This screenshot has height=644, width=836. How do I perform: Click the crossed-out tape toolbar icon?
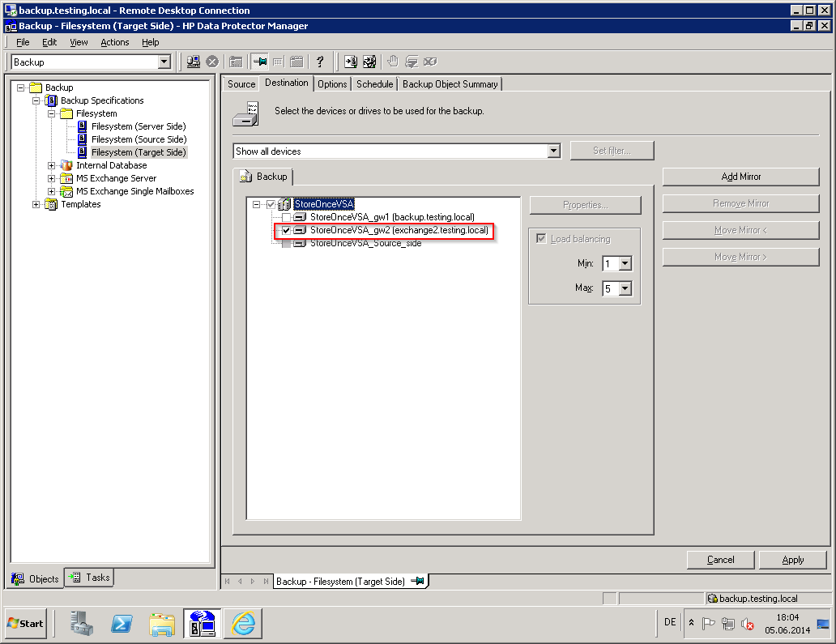click(429, 62)
